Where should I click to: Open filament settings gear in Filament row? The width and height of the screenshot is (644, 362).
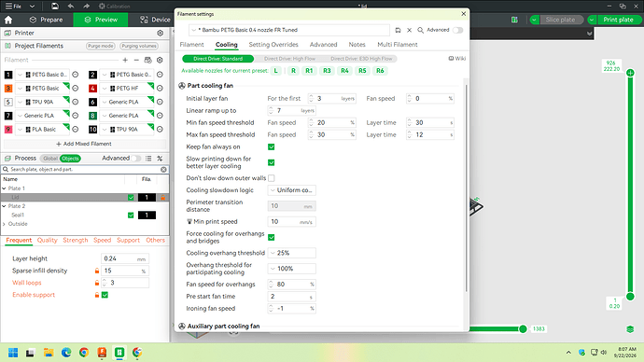[x=160, y=60]
